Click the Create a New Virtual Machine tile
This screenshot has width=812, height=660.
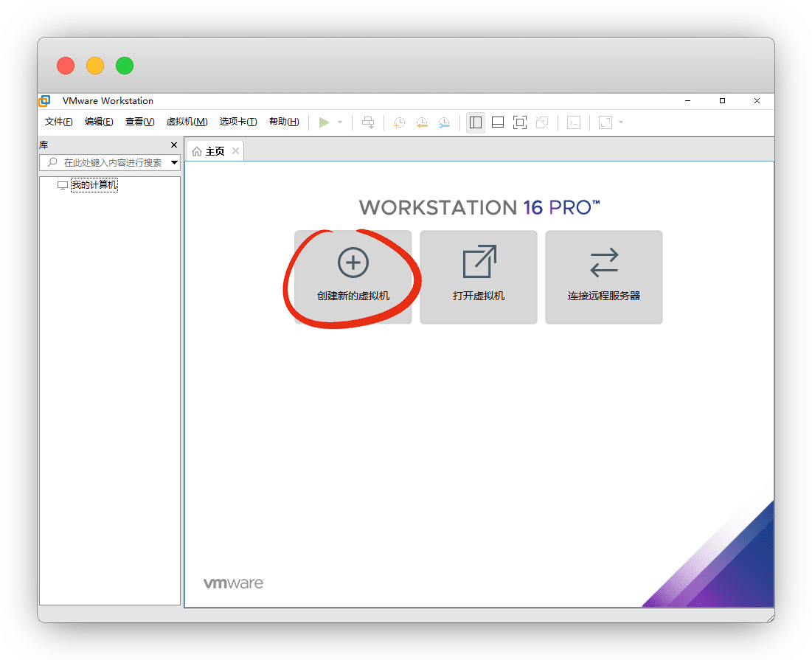click(353, 277)
